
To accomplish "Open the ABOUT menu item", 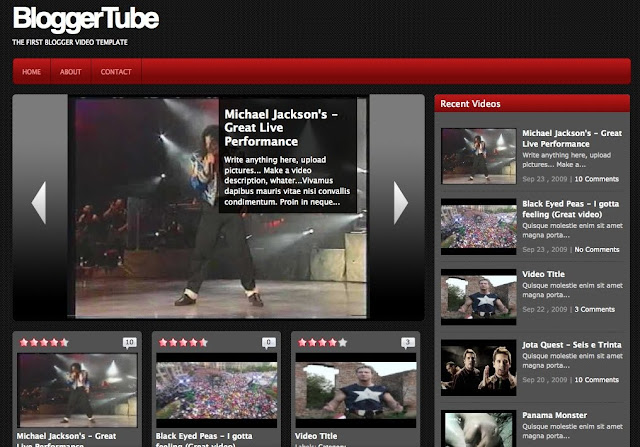I will pyautogui.click(x=71, y=72).
